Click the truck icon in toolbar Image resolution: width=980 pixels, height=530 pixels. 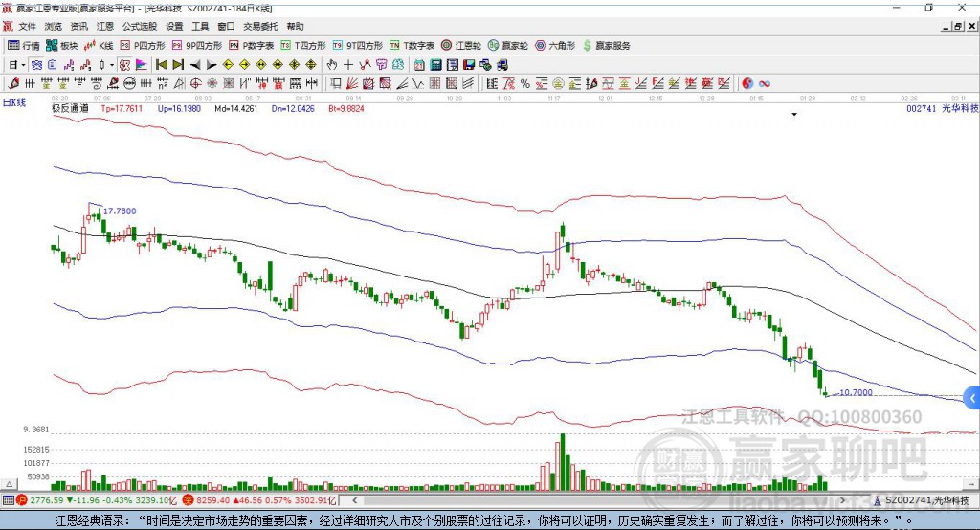tap(501, 65)
